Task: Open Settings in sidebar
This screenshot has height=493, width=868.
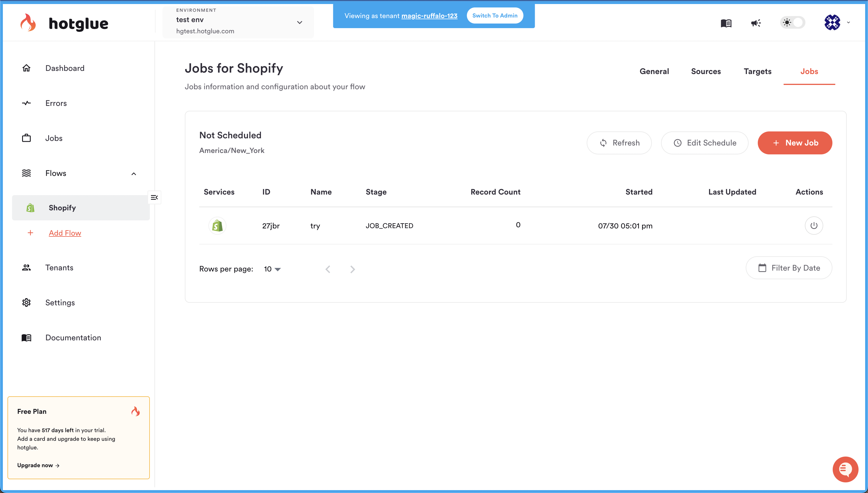Action: (x=60, y=303)
